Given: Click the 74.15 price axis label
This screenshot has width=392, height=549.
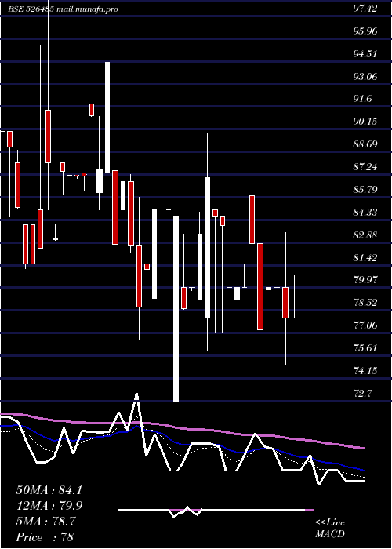Looking at the screenshot, I should pyautogui.click(x=365, y=370).
